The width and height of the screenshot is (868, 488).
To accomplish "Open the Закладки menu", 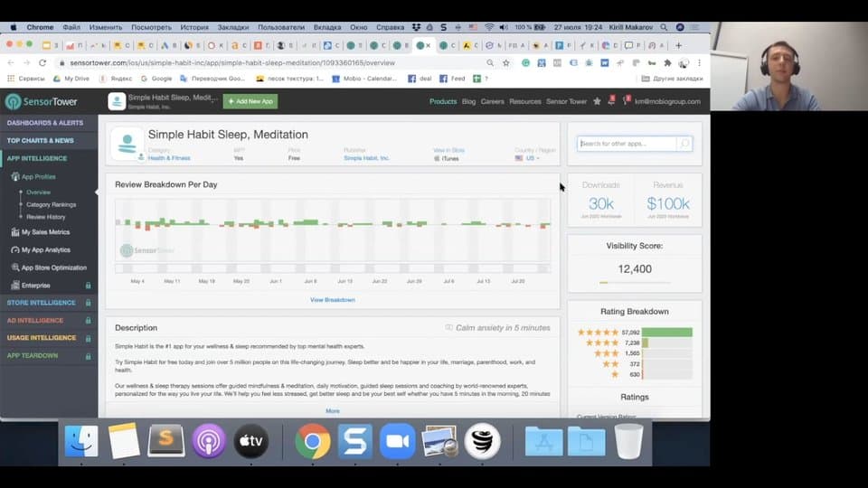I will click(x=233, y=27).
